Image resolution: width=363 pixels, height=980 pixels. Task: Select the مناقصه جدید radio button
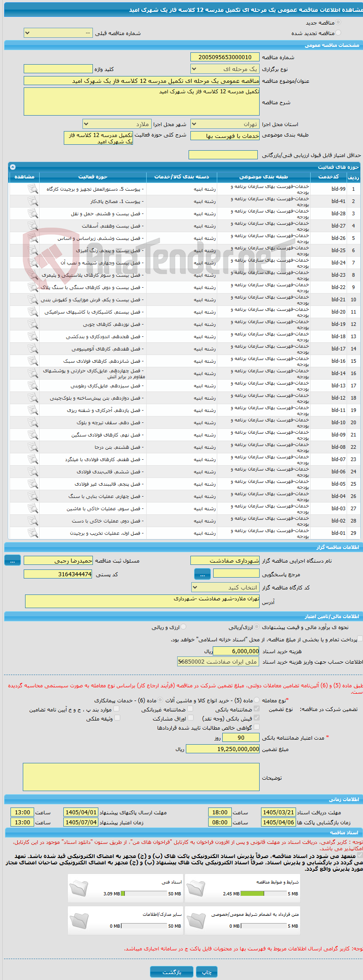(x=338, y=22)
